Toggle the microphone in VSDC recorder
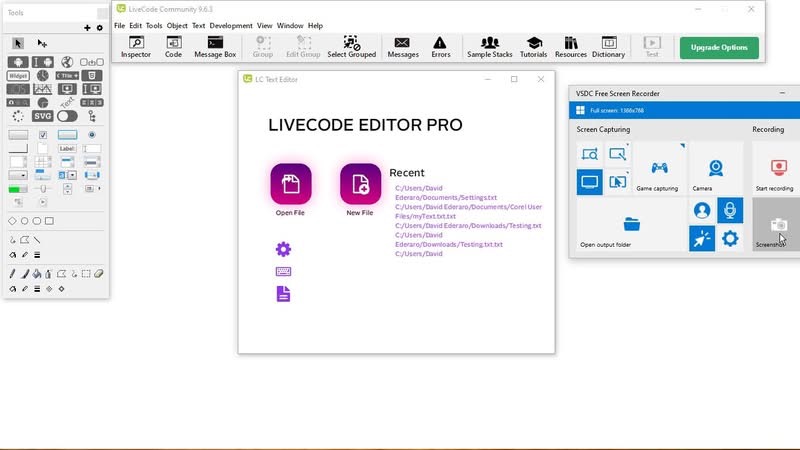Viewport: 800px width, 450px height. click(730, 210)
